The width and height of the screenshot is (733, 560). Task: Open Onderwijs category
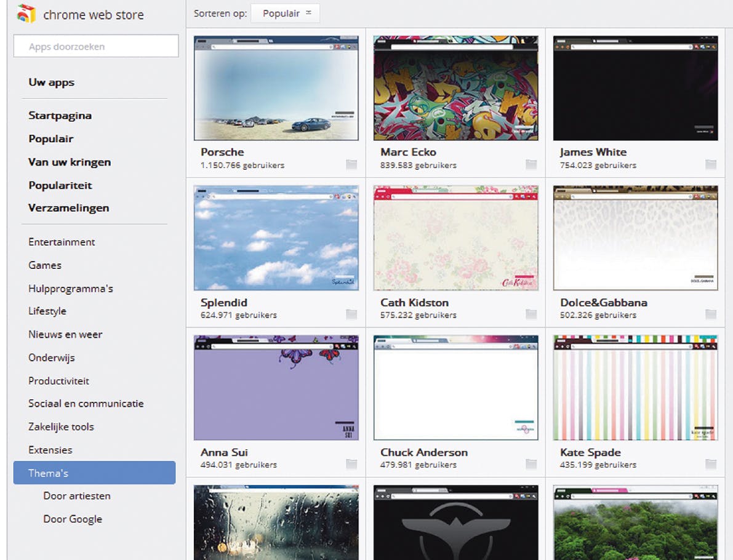point(52,358)
